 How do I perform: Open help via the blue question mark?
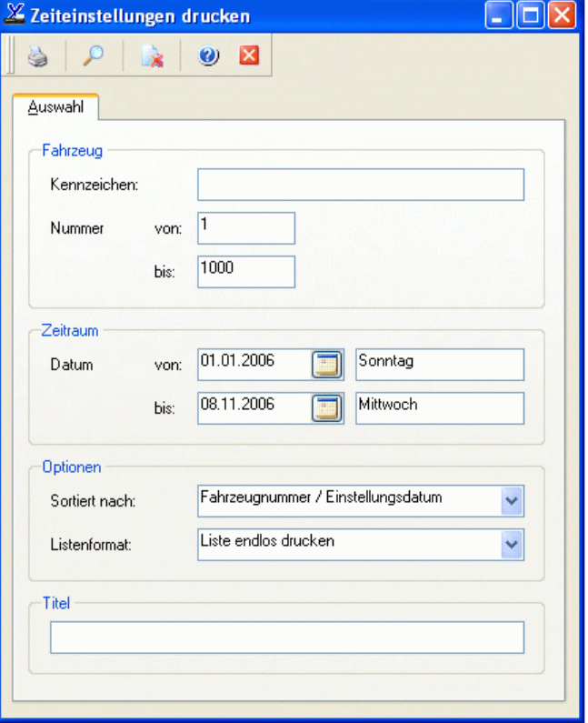coord(208,57)
